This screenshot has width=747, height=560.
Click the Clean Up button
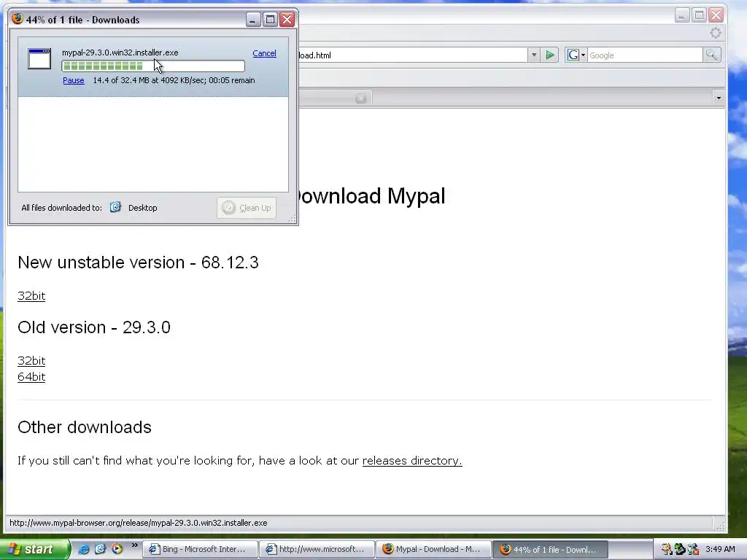(247, 208)
